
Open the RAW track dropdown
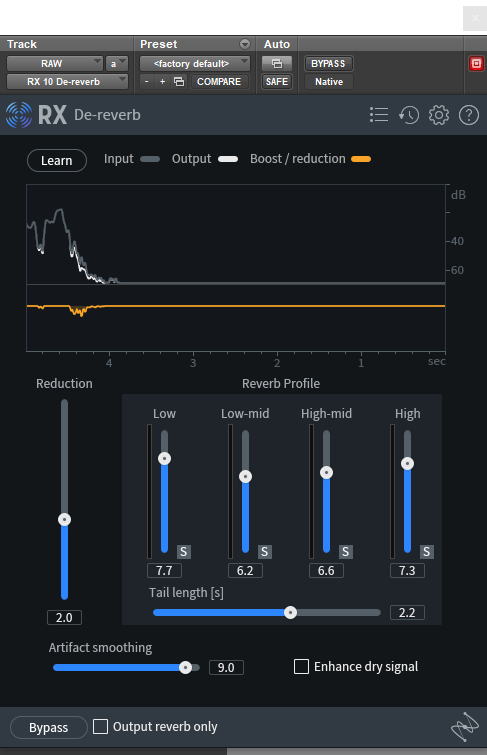click(x=54, y=64)
